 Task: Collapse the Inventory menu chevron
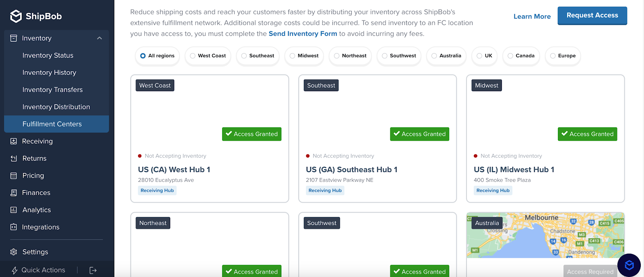tap(99, 38)
